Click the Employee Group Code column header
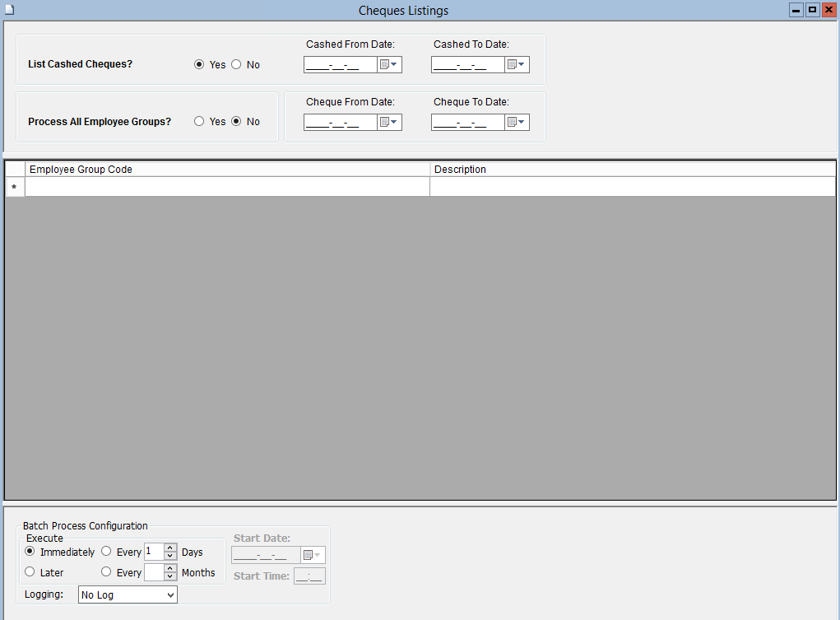 pyautogui.click(x=227, y=170)
